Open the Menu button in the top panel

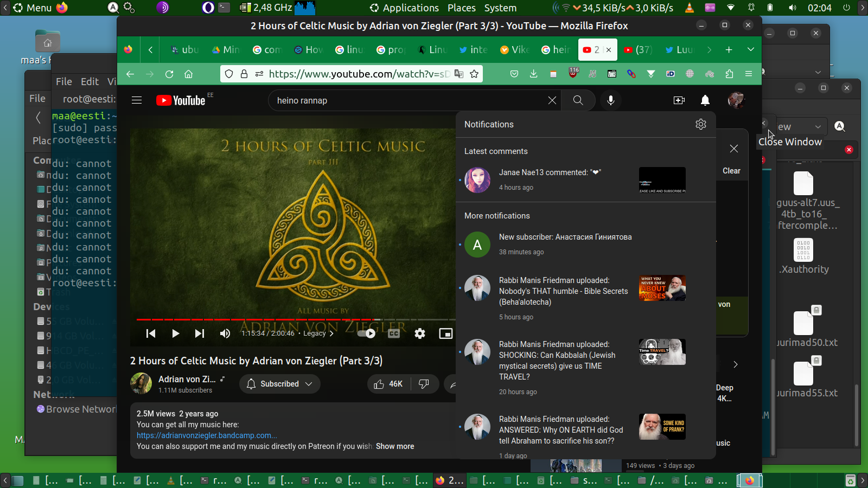[x=33, y=8]
